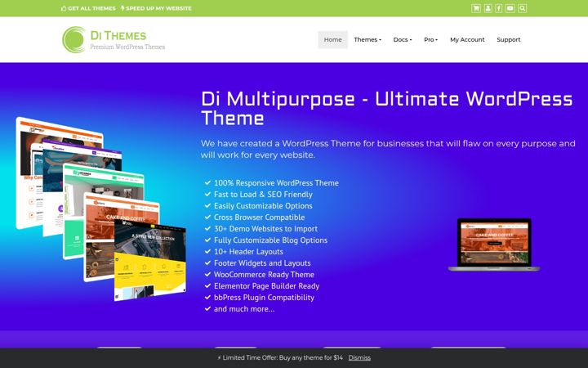Click '10+ Header Layouts' item
Image resolution: width=588 pixels, height=368 pixels.
coord(243,252)
